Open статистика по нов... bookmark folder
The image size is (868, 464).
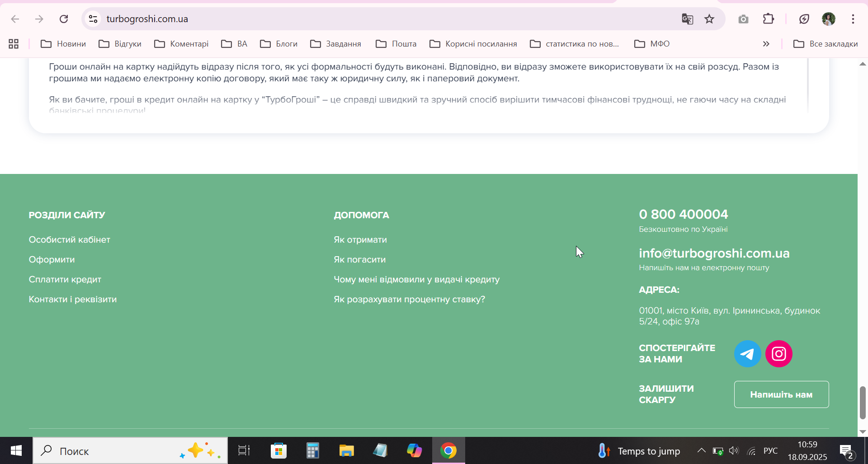(x=575, y=44)
